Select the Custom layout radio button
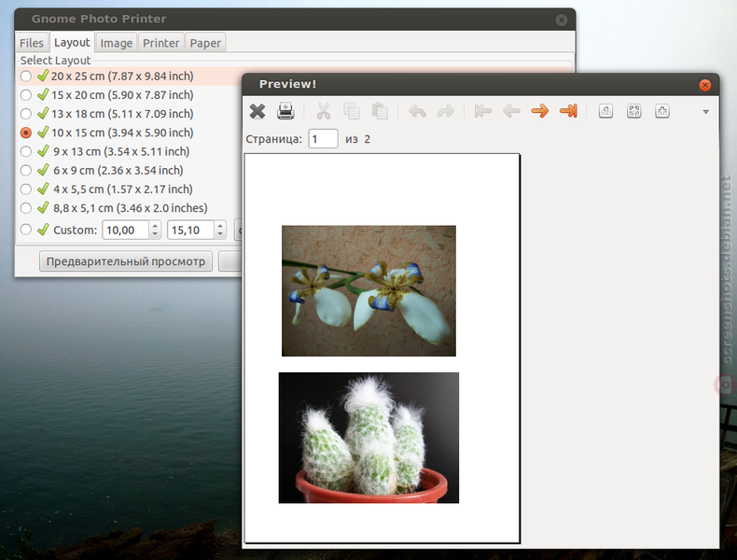 (x=26, y=230)
